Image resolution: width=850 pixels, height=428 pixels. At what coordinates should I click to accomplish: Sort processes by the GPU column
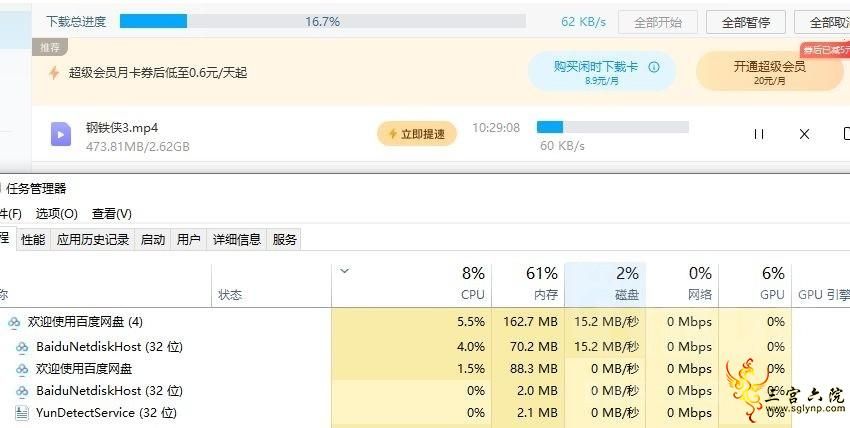pos(755,285)
